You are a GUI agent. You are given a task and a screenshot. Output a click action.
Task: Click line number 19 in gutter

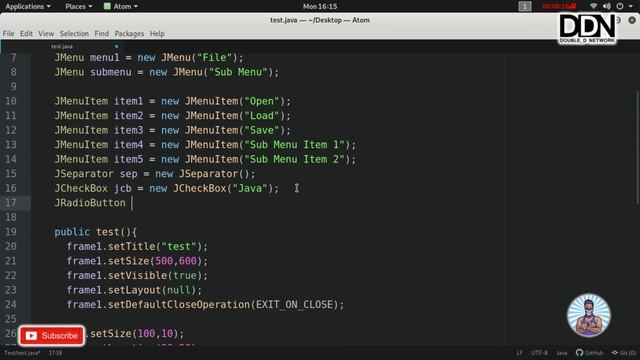pyautogui.click(x=11, y=232)
